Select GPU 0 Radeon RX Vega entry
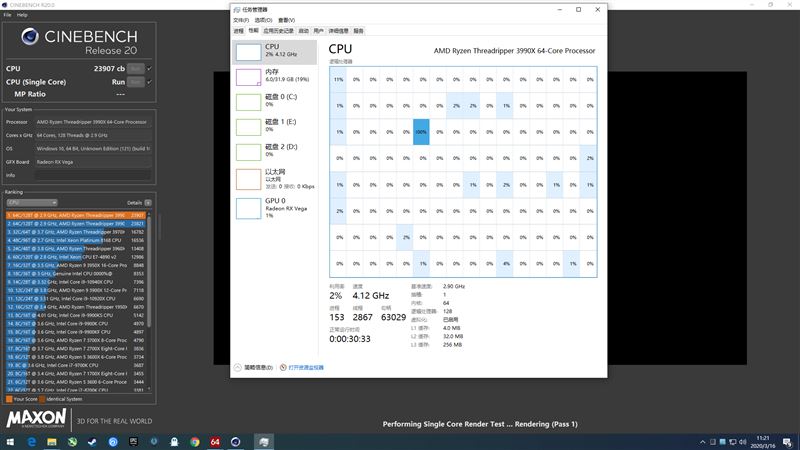 coord(274,208)
